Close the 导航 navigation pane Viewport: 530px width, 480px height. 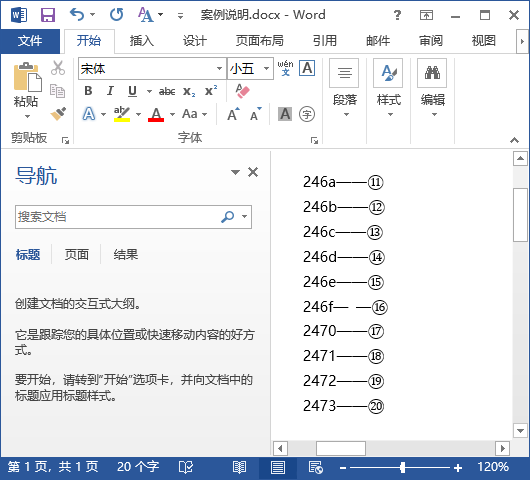click(x=253, y=172)
